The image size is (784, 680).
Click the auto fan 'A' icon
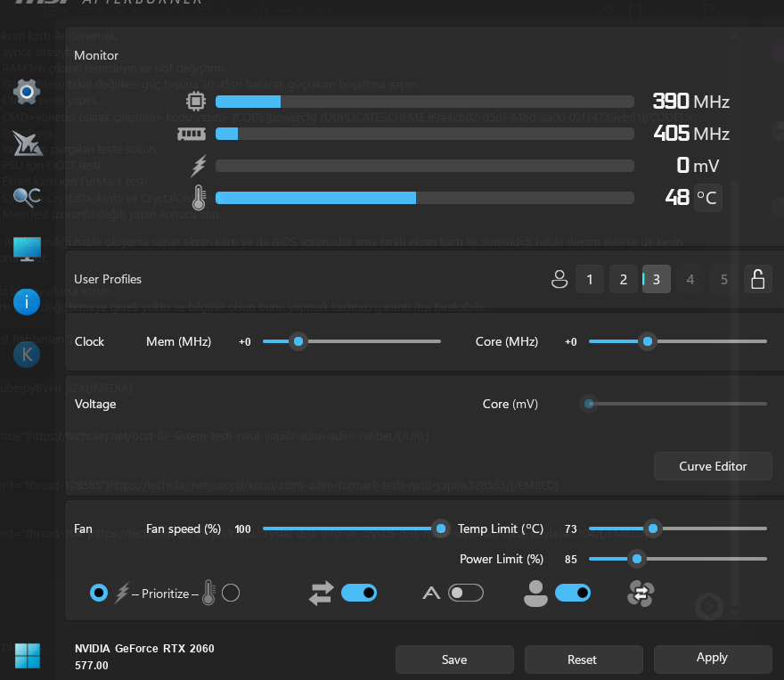431,594
